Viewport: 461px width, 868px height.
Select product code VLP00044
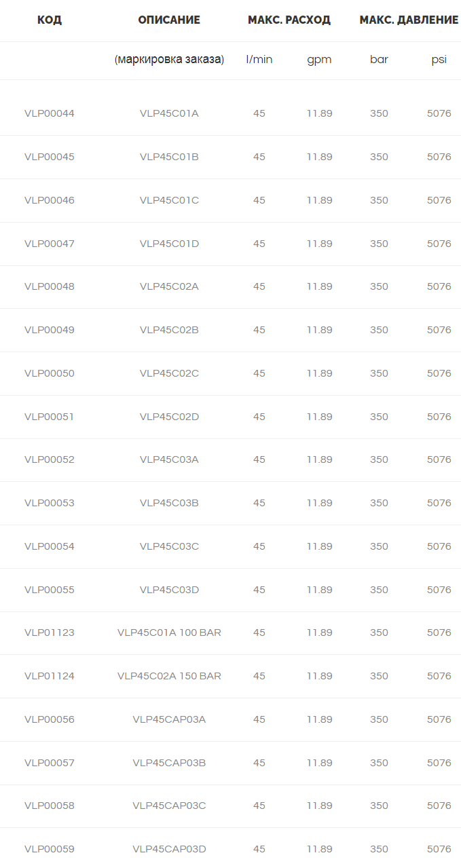point(50,113)
